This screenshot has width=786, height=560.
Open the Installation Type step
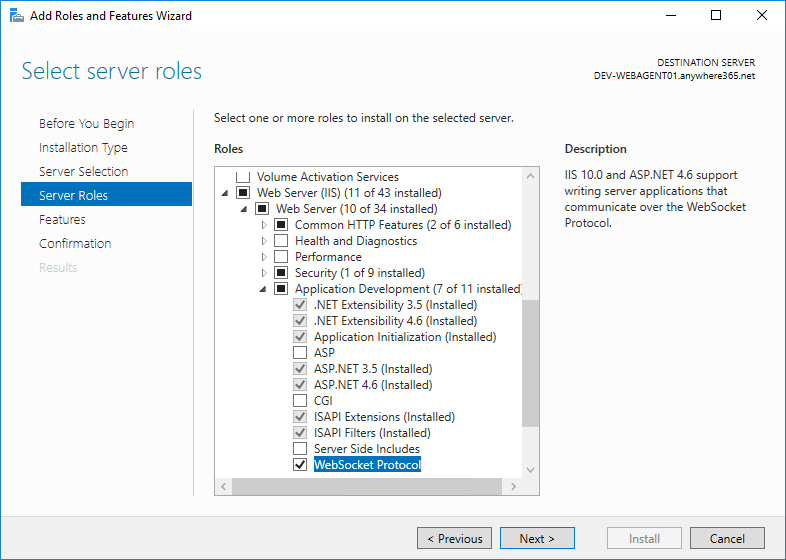click(x=83, y=147)
